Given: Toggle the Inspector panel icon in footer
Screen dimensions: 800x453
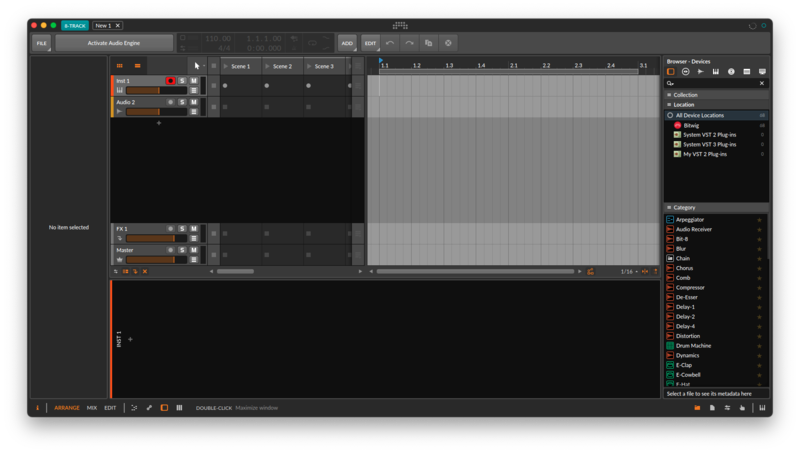Looking at the screenshot, I should 37,408.
